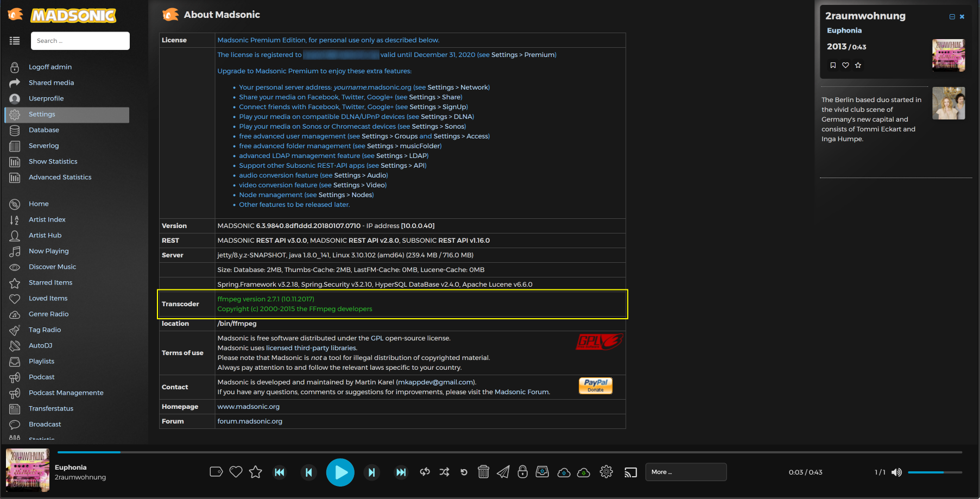
Task: Open the More... dropdown in the player
Action: pyautogui.click(x=685, y=472)
